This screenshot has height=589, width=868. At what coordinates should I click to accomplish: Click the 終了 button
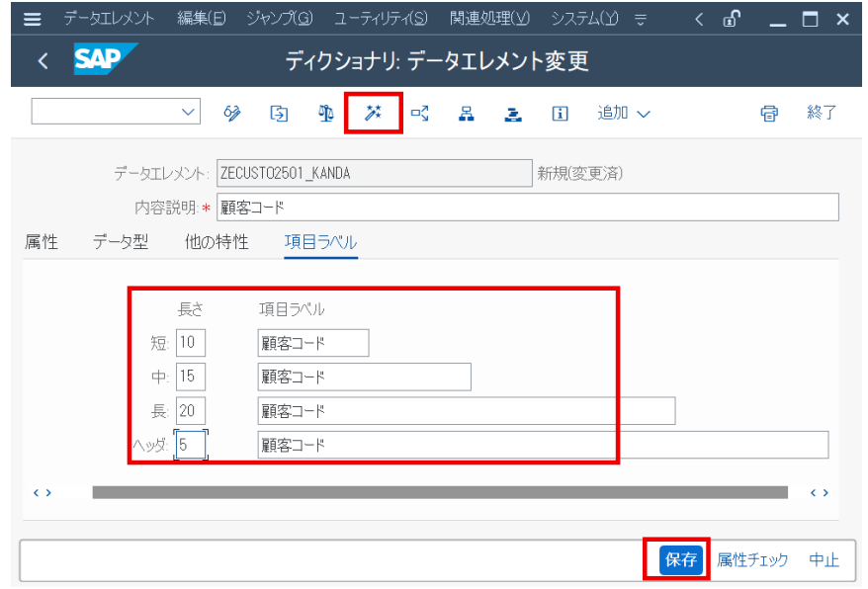point(822,113)
